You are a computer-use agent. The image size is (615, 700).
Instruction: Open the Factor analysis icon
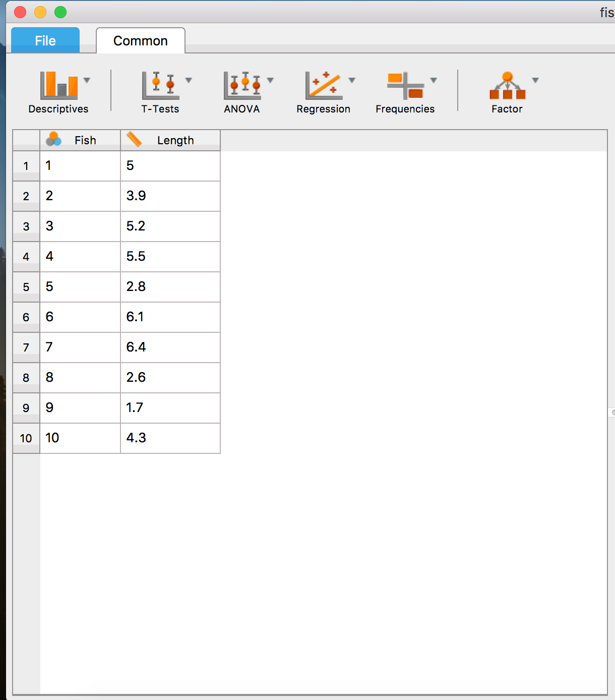click(x=508, y=85)
